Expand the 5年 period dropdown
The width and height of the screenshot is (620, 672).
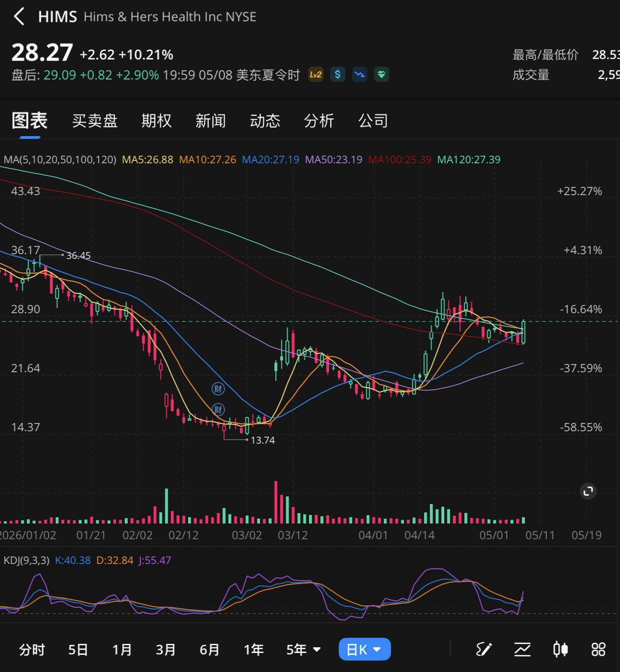pyautogui.click(x=303, y=650)
